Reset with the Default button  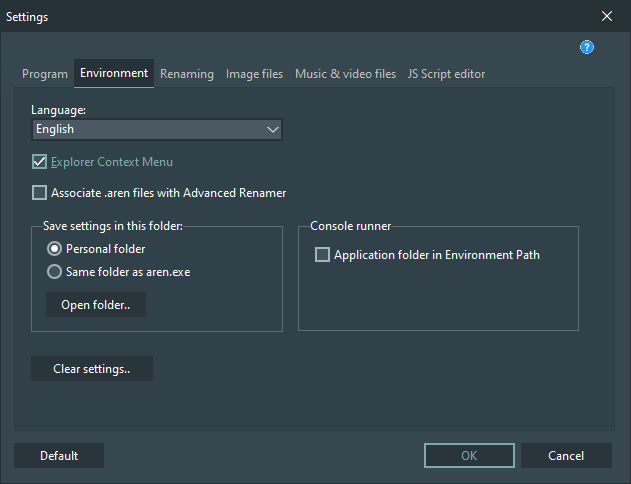click(59, 455)
